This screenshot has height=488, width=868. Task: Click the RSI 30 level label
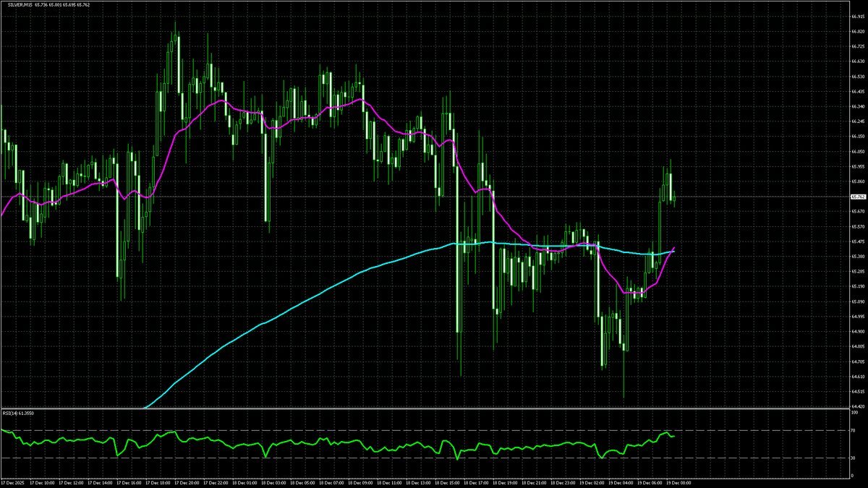(854, 458)
